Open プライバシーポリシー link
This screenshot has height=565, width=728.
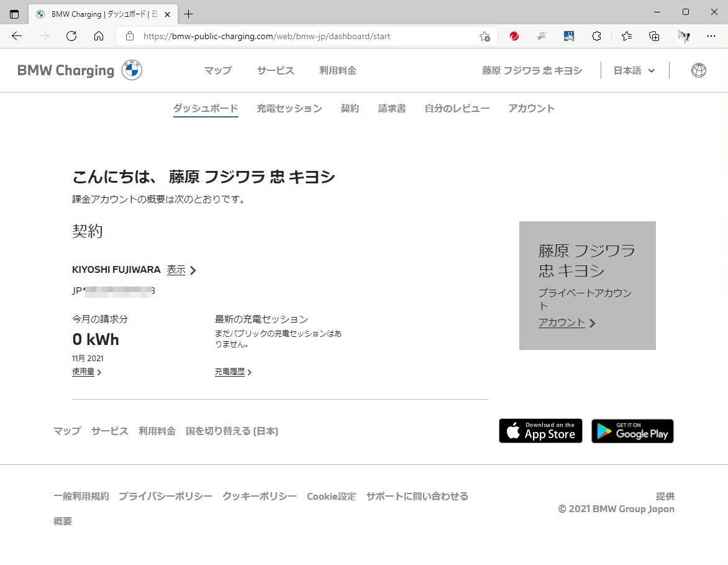tap(166, 496)
